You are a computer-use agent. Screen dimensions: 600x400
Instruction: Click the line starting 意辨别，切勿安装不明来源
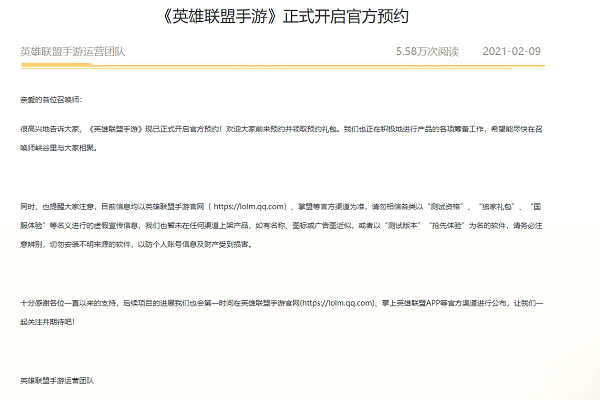tap(137, 245)
